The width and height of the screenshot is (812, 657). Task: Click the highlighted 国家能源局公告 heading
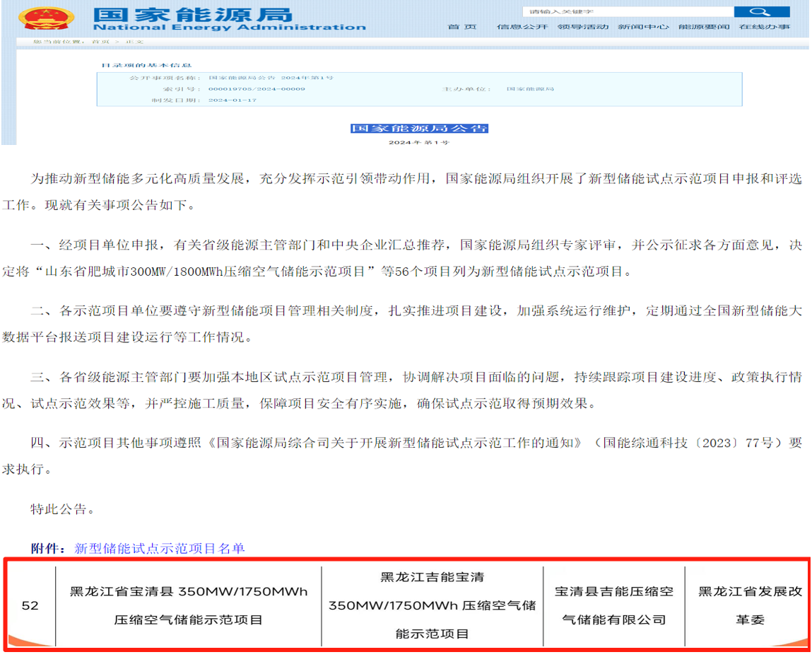(x=419, y=129)
